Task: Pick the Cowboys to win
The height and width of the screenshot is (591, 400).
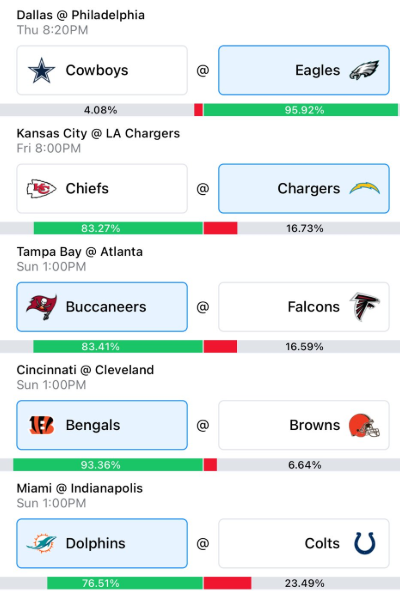Action: [x=102, y=70]
